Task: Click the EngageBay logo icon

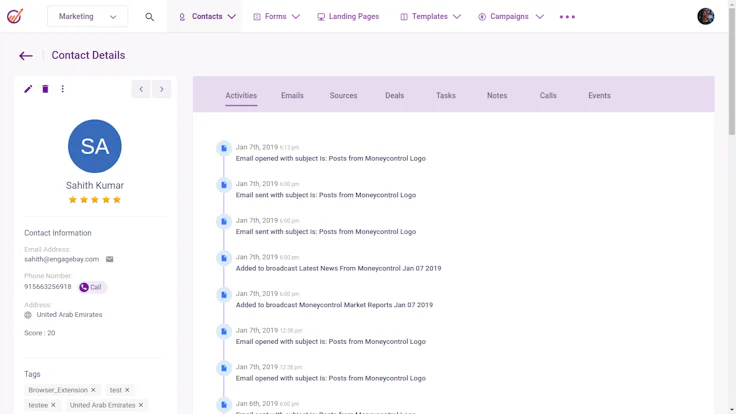Action: click(15, 16)
